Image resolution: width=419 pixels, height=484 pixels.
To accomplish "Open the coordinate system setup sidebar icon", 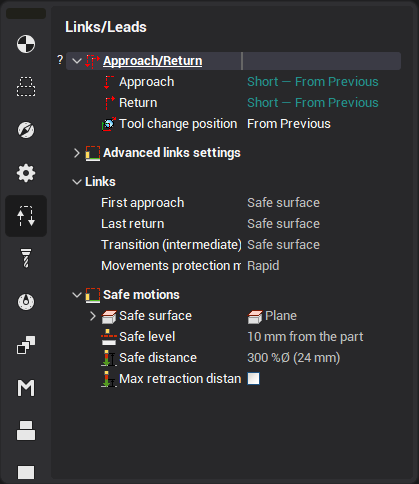I will [26, 44].
